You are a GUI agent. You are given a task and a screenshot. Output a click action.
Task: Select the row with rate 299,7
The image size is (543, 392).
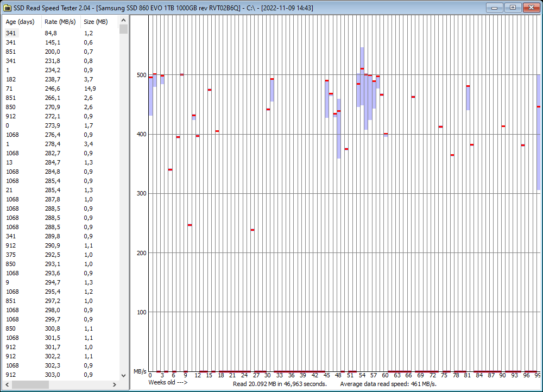tap(61, 319)
